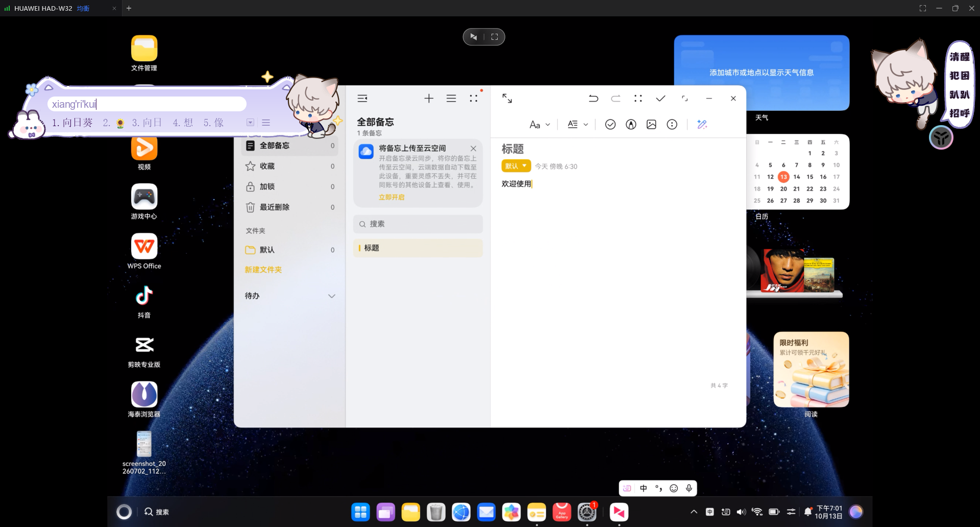This screenshot has width=980, height=527.
Task: Open the circled more options icon
Action: tap(672, 125)
